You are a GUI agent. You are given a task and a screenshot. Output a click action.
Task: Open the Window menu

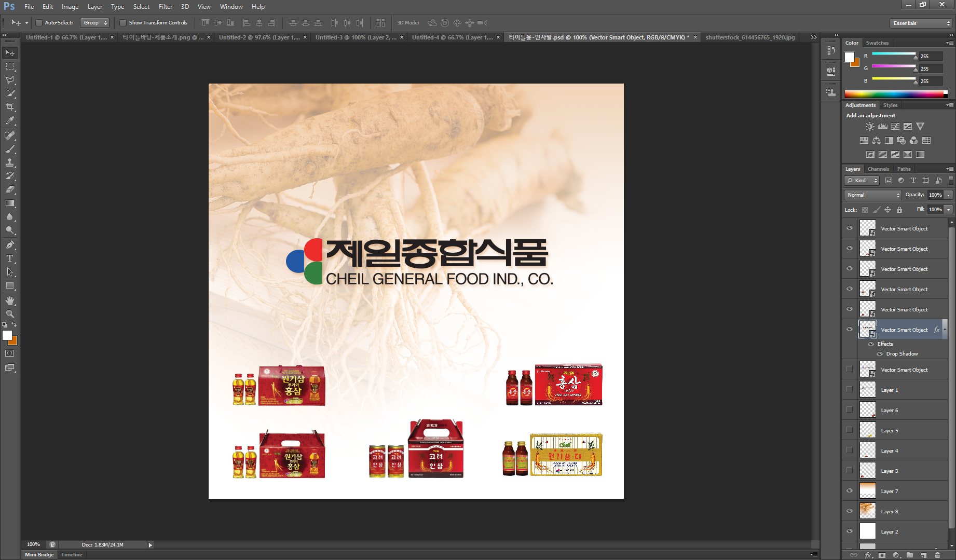tap(231, 7)
